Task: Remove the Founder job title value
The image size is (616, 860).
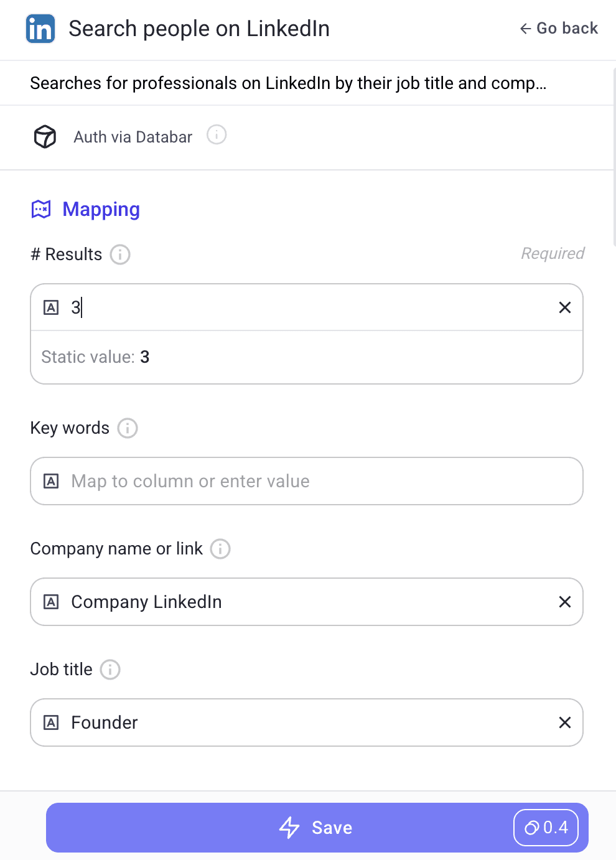Action: (565, 722)
